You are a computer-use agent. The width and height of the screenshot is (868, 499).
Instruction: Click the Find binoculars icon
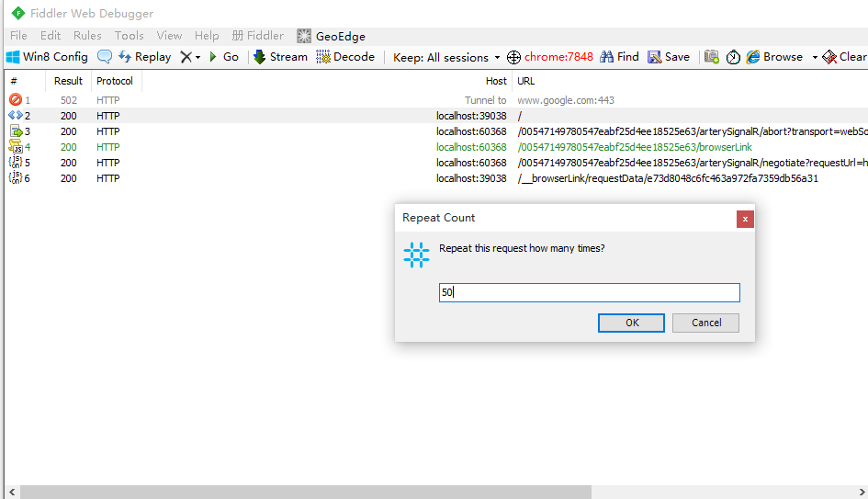point(607,57)
